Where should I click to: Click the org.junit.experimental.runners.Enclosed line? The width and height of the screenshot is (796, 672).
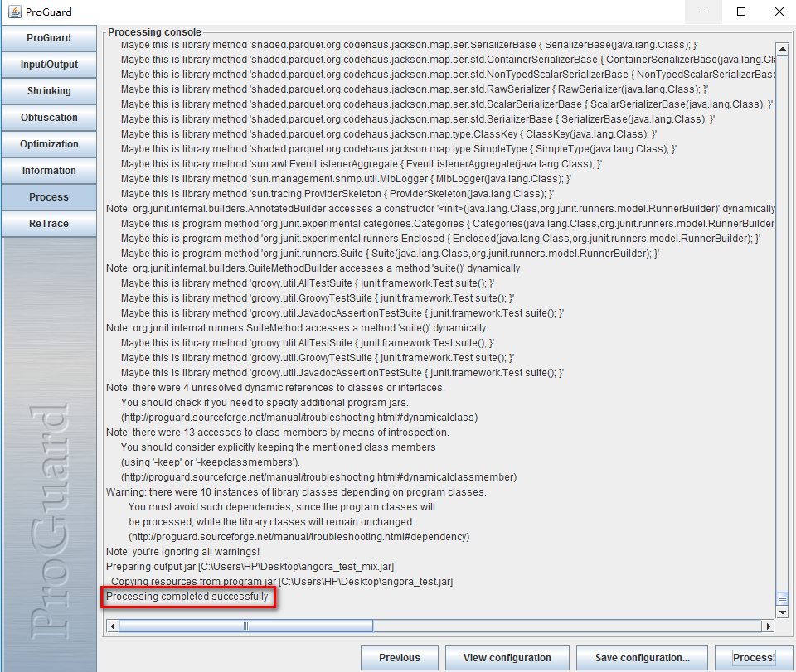[440, 239]
